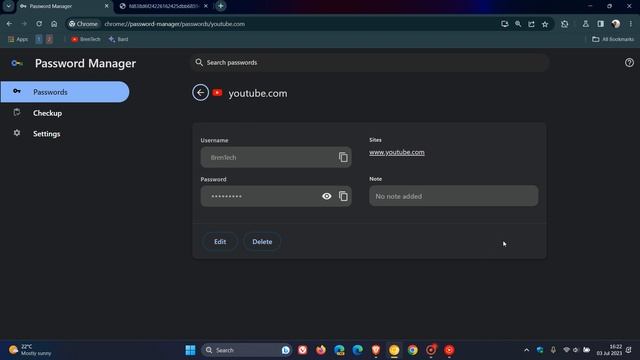The height and width of the screenshot is (360, 640).
Task: Reveal the hidden password with eye icon
Action: coord(327,196)
